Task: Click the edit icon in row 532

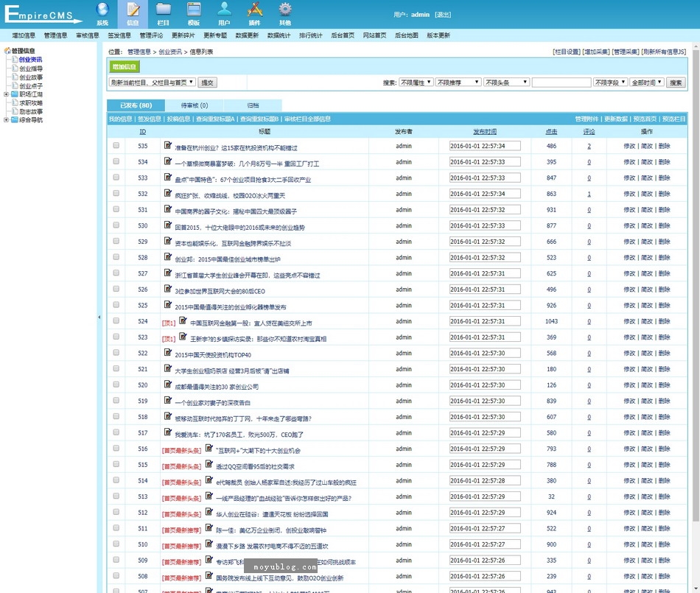Action: point(168,193)
